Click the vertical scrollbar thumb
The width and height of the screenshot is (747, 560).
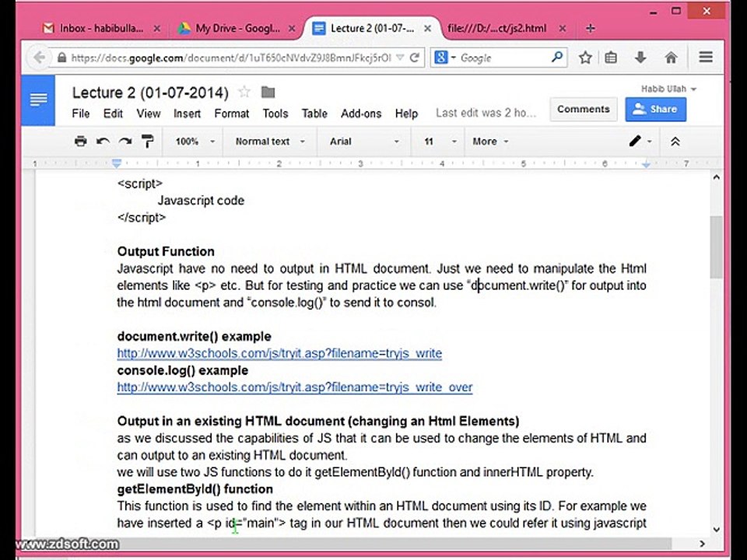pos(716,247)
